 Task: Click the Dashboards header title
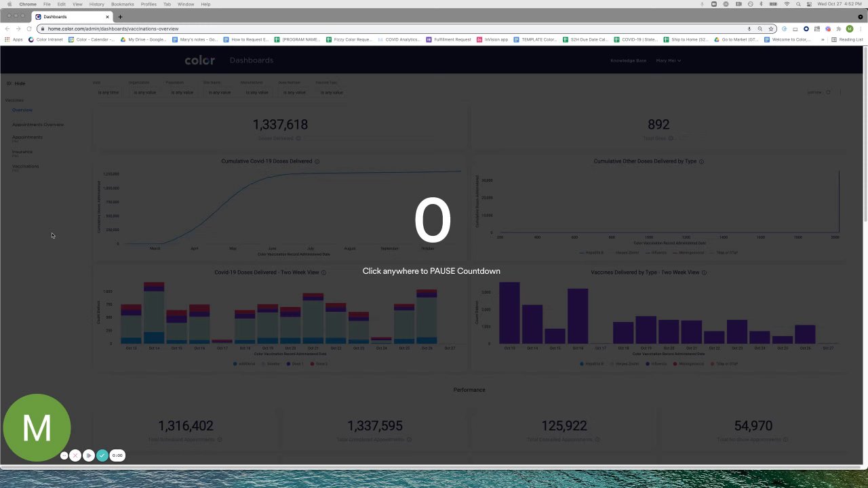(252, 60)
